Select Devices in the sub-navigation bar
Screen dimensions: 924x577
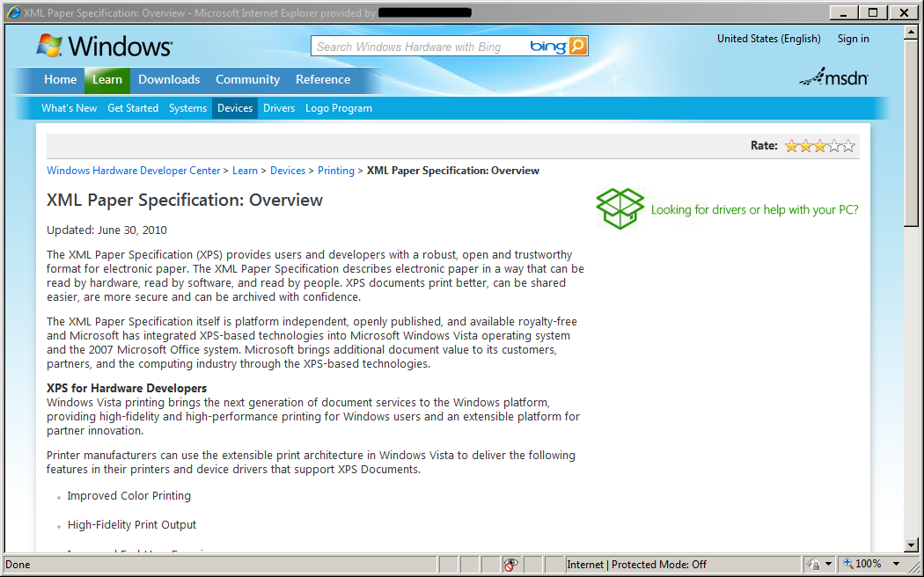(x=235, y=108)
